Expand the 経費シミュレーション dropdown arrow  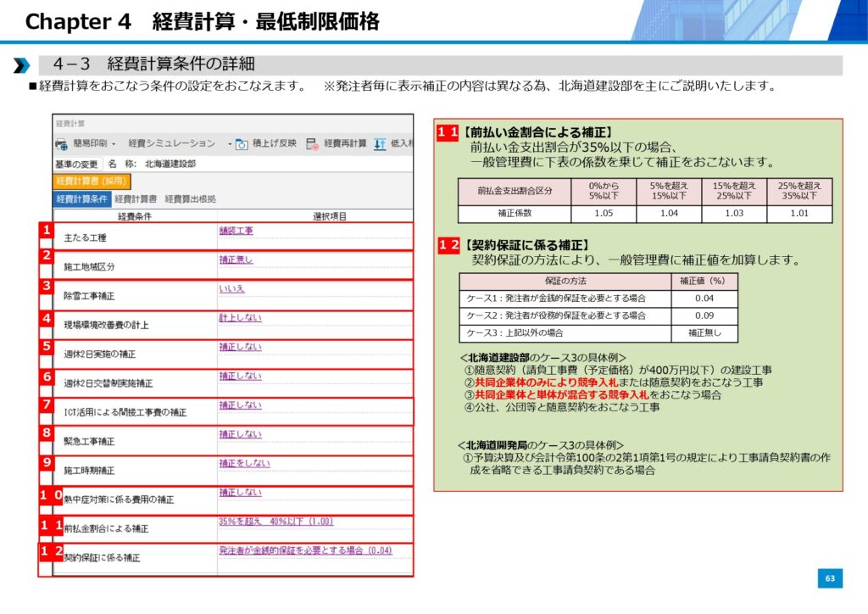point(230,144)
